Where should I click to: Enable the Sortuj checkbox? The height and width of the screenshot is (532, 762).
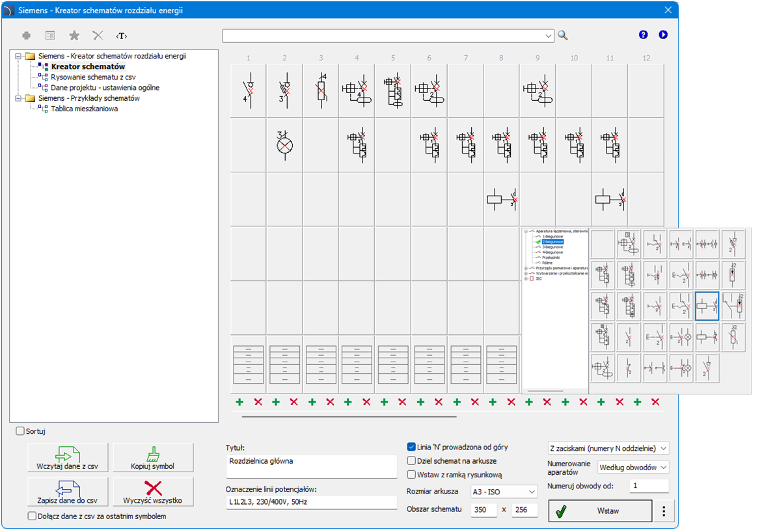[x=20, y=431]
